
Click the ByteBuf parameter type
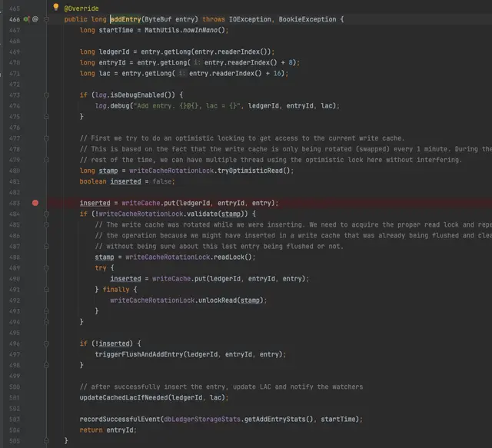[x=158, y=19]
